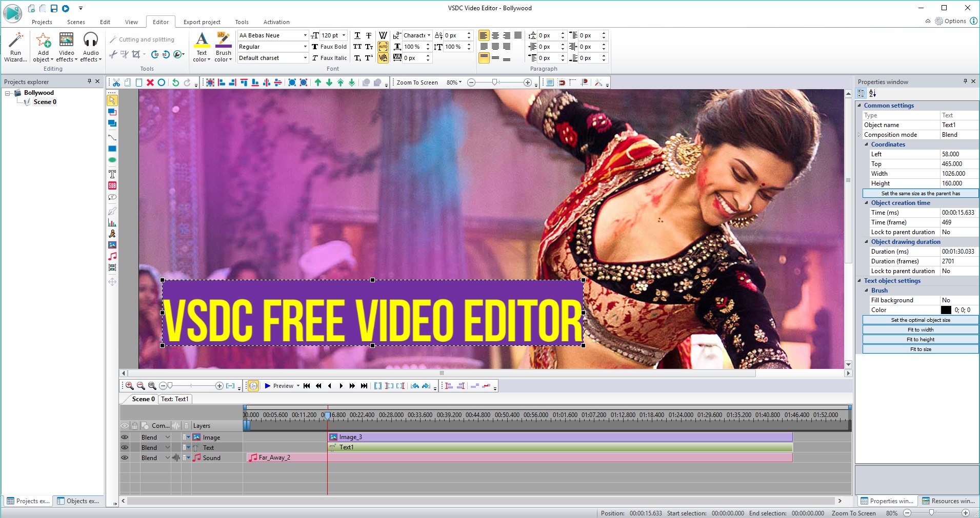Click the Preview play button
Image resolution: width=980 pixels, height=518 pixels.
[x=278, y=386]
